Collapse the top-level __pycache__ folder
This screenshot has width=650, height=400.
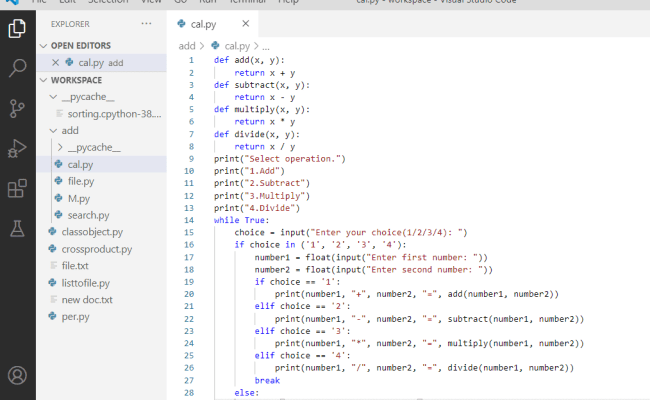pos(53,97)
